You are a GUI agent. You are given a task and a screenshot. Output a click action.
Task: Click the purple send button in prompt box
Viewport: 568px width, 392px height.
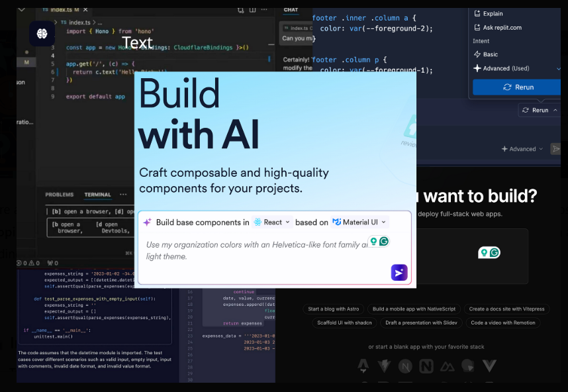click(x=399, y=272)
